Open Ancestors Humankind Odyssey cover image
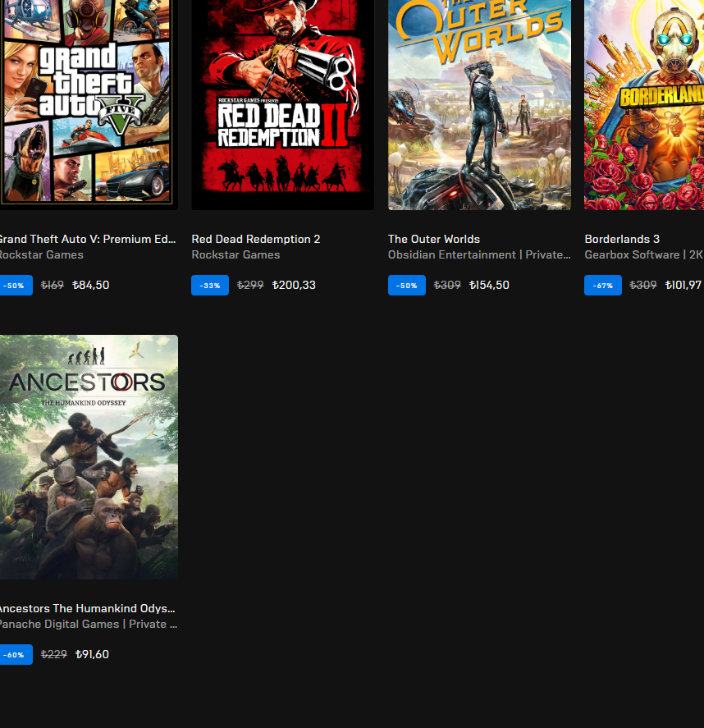 [x=89, y=457]
